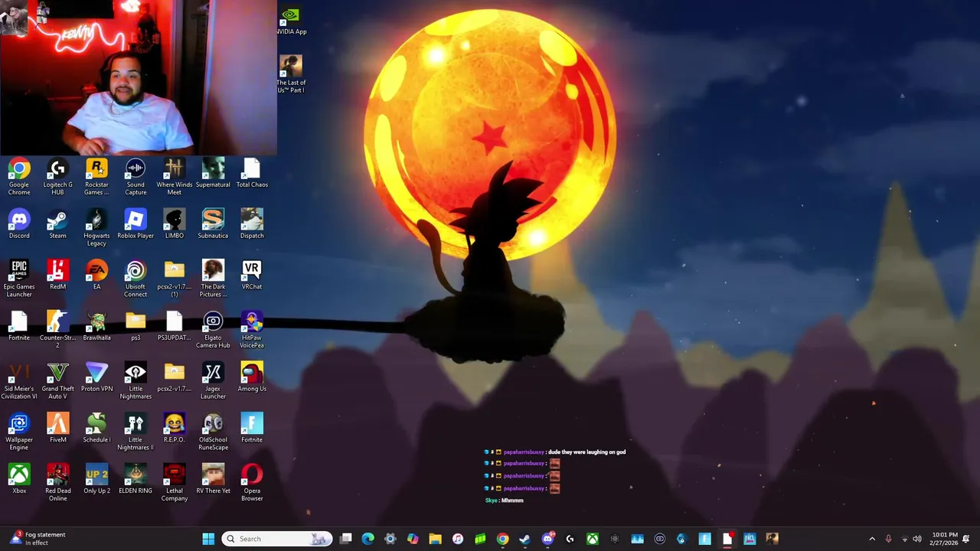This screenshot has height=551, width=980.
Task: Open File Explorer from the taskbar
Action: (x=435, y=539)
